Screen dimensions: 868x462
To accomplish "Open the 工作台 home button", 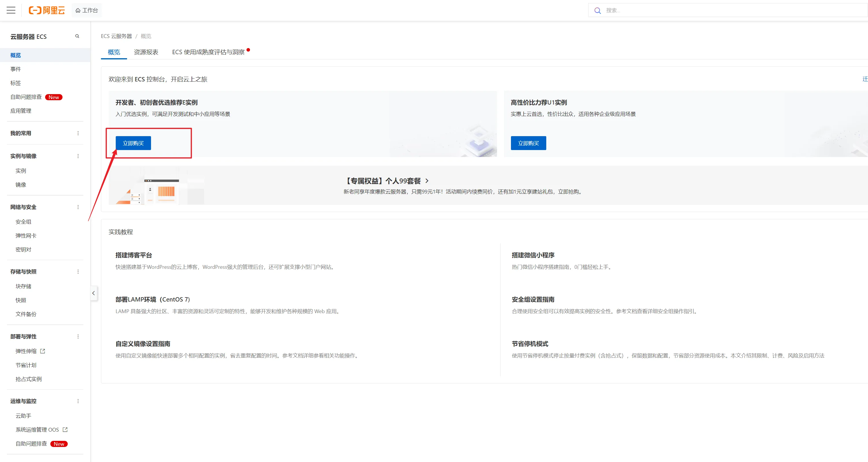I will point(87,10).
